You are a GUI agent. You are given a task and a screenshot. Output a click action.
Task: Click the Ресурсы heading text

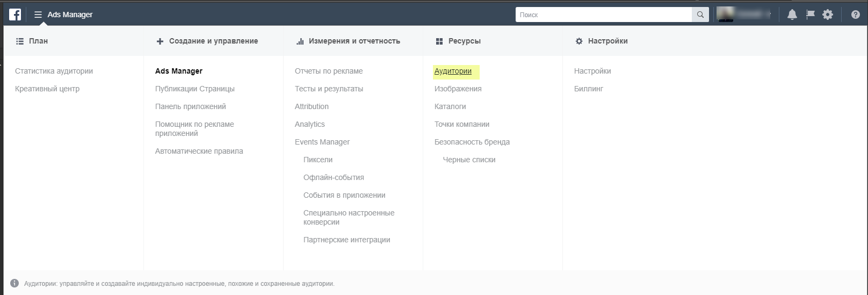coord(465,41)
